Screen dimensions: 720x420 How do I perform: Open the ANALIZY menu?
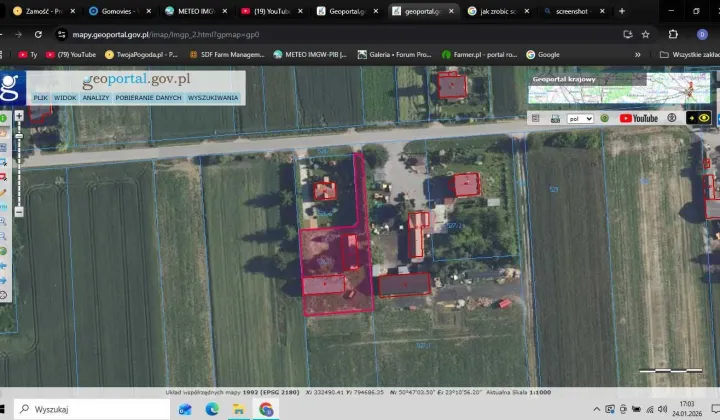pyautogui.click(x=96, y=98)
